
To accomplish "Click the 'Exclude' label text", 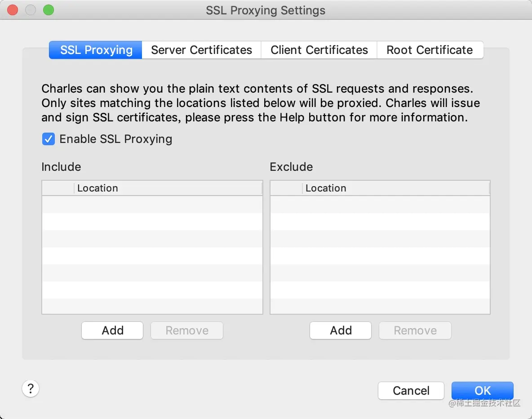I will point(291,167).
